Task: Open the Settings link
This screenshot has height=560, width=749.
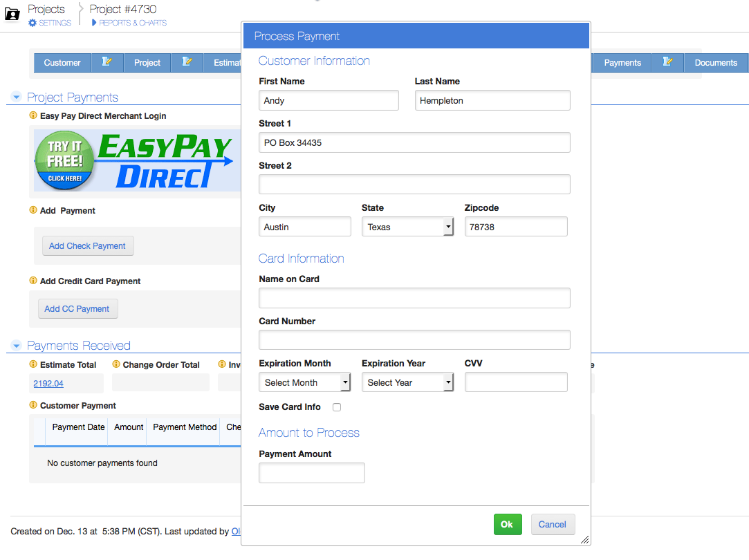Action: [55, 23]
